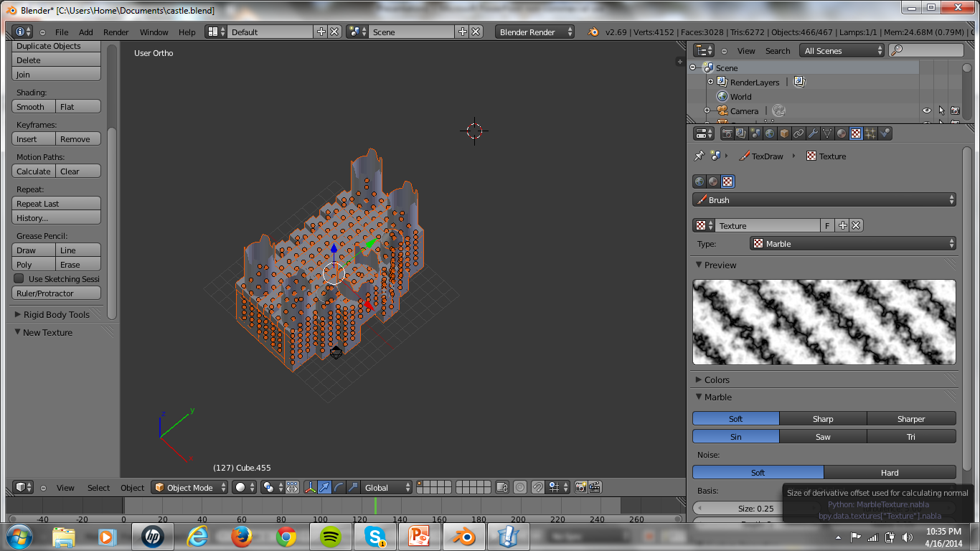Open the Physics properties icon

click(x=885, y=133)
